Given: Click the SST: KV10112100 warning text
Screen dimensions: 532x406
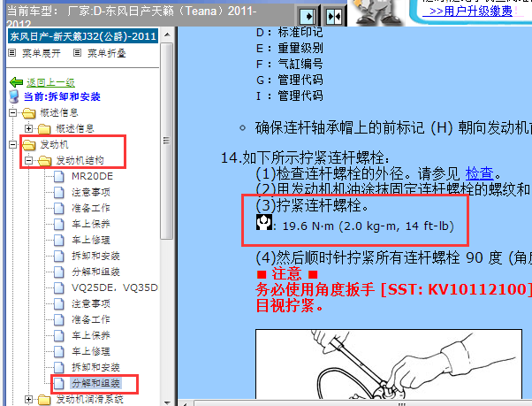Looking at the screenshot, I should pyautogui.click(x=454, y=289).
